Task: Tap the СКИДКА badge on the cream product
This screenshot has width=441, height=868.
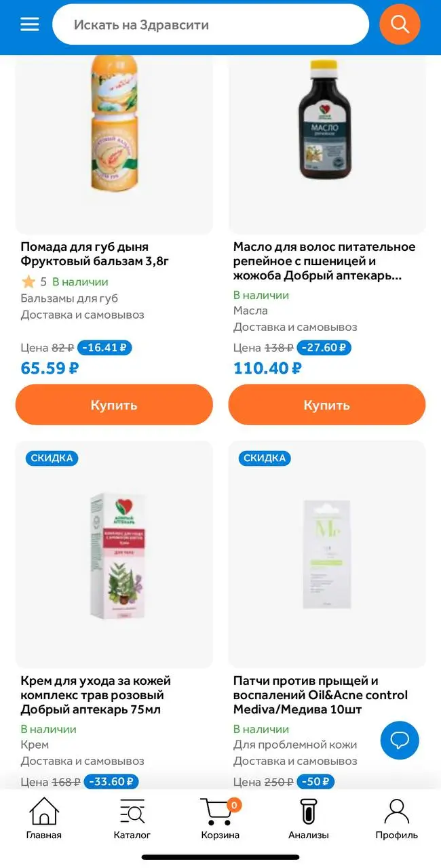Action: pyautogui.click(x=52, y=458)
